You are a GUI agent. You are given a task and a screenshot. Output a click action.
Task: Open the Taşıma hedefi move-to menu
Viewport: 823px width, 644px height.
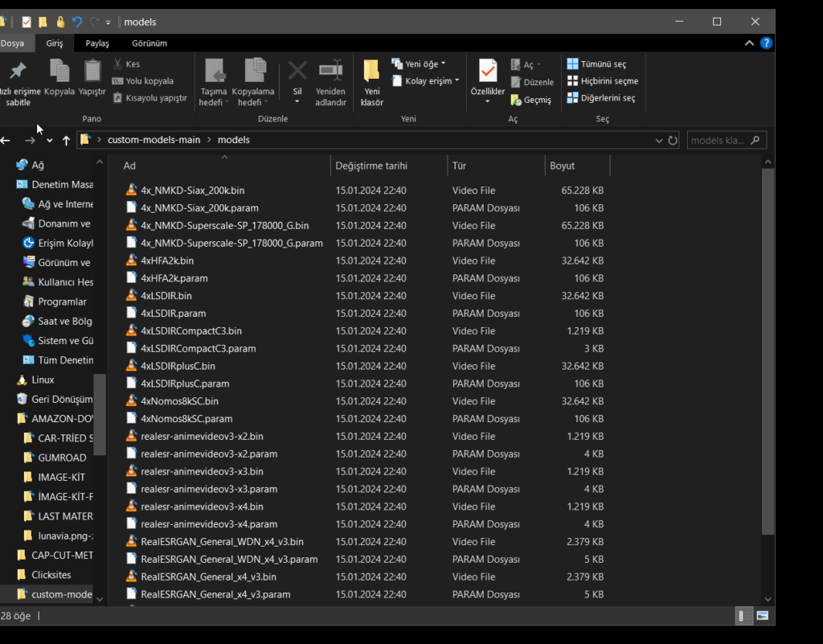tap(214, 82)
